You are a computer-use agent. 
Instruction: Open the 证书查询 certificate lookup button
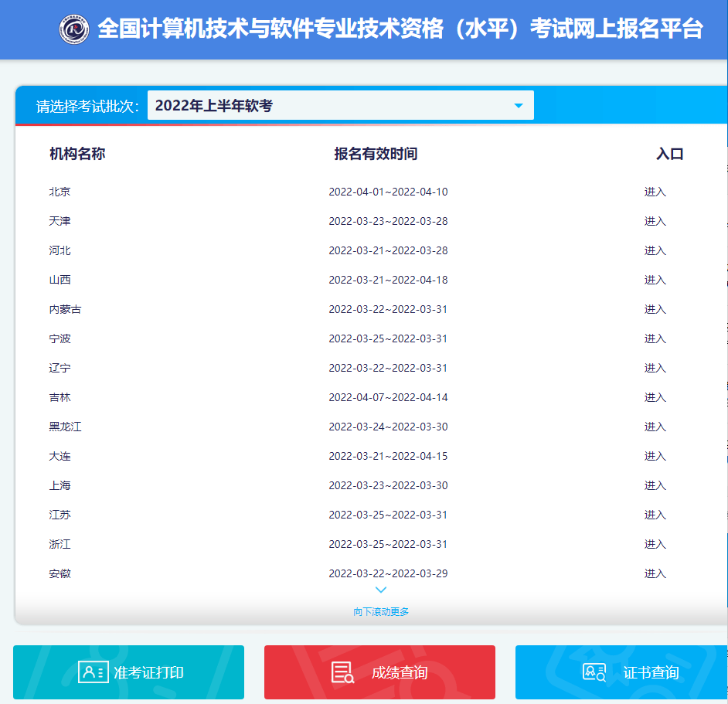coord(621,672)
